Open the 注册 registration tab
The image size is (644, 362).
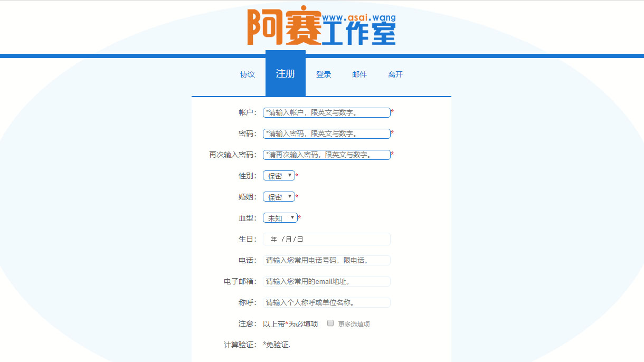point(285,74)
